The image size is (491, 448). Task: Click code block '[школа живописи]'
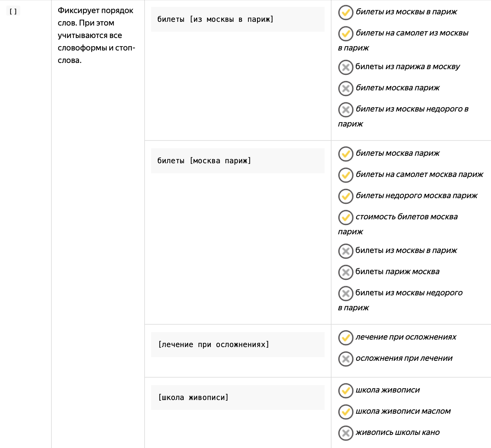coord(238,398)
